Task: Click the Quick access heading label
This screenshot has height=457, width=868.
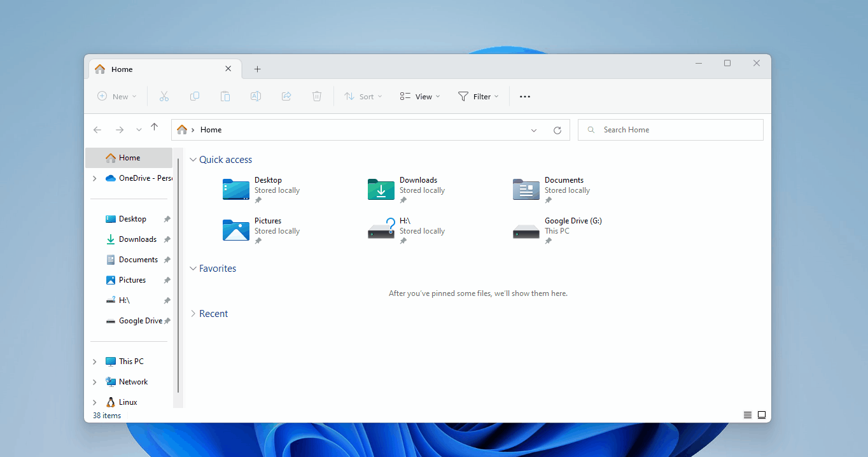Action: (x=226, y=160)
